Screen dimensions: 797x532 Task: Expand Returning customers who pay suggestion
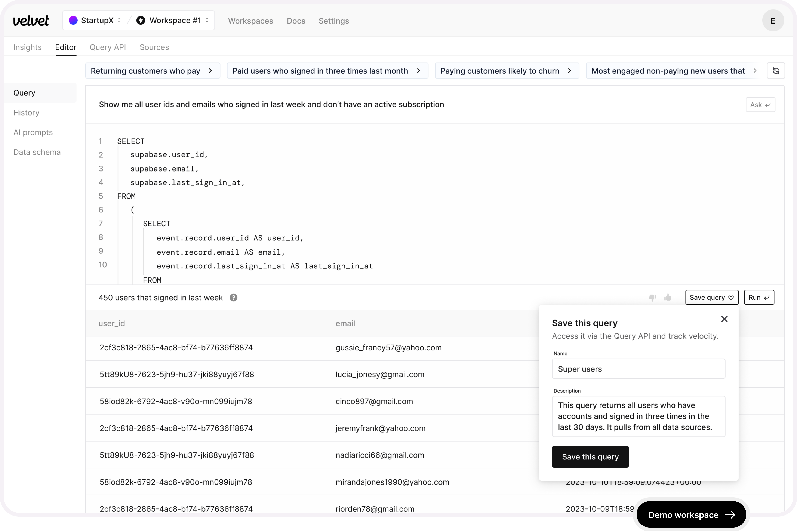click(152, 71)
